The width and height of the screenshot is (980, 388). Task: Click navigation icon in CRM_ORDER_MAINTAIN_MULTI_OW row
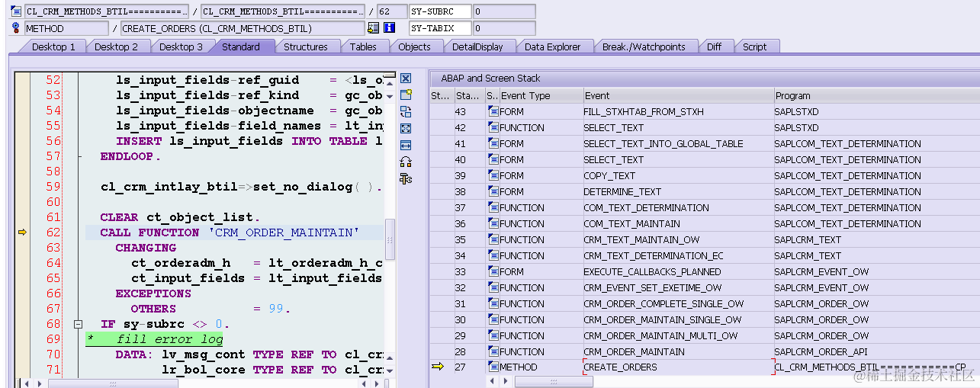tap(493, 335)
